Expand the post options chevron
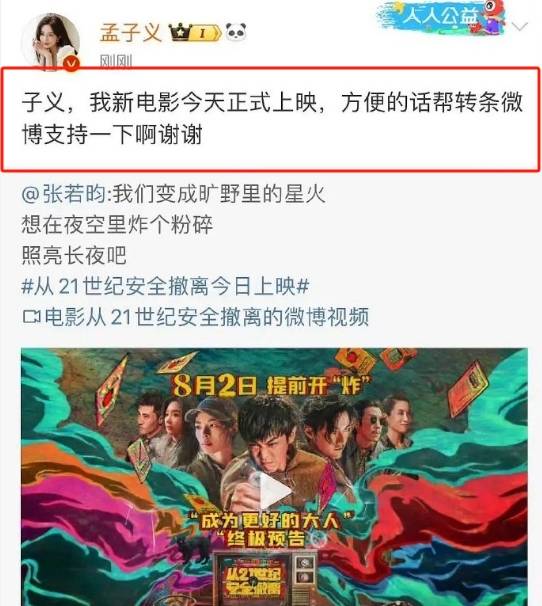This screenshot has height=606, width=542. click(519, 27)
